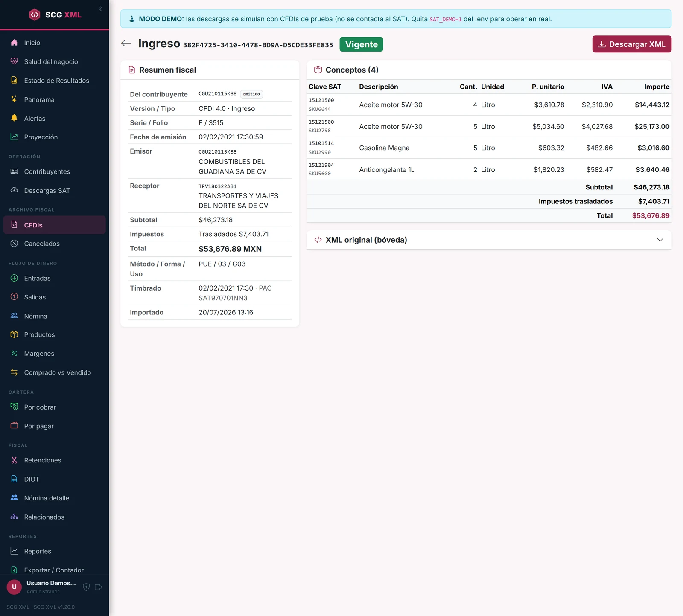Image resolution: width=683 pixels, height=616 pixels.
Task: Click the SKU6644 code in the table
Action: coord(319,109)
